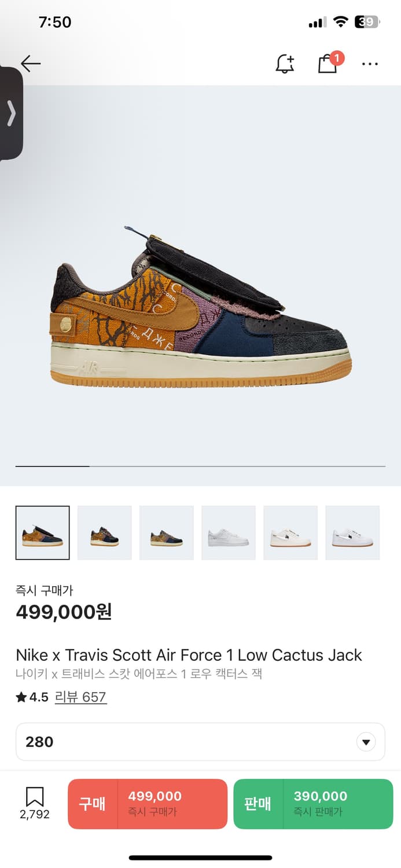Tap the price alert bell icon
Image resolution: width=401 pixels, height=868 pixels.
pyautogui.click(x=285, y=64)
